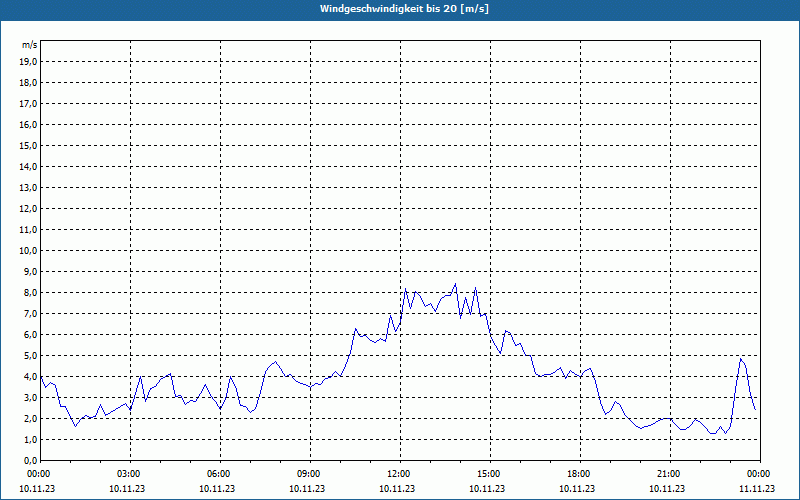Click the 3,0 axis value

tap(30, 397)
